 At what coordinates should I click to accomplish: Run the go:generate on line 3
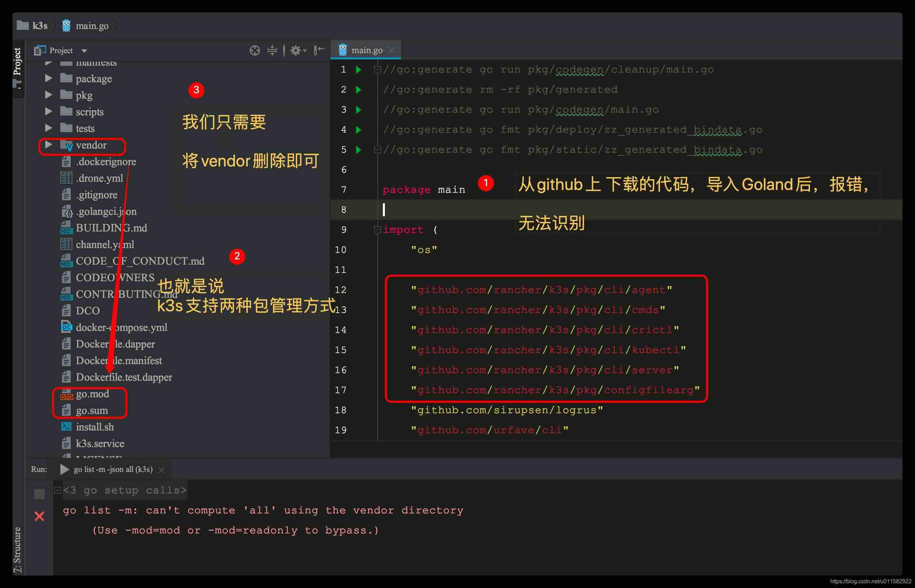(x=359, y=110)
